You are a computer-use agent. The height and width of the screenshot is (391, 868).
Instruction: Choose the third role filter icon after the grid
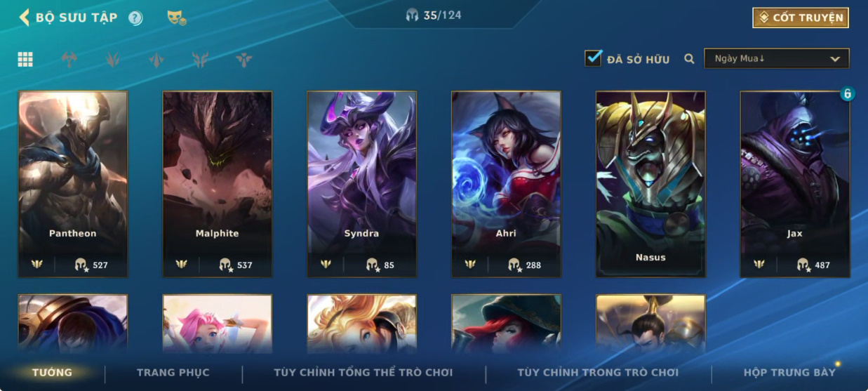156,60
